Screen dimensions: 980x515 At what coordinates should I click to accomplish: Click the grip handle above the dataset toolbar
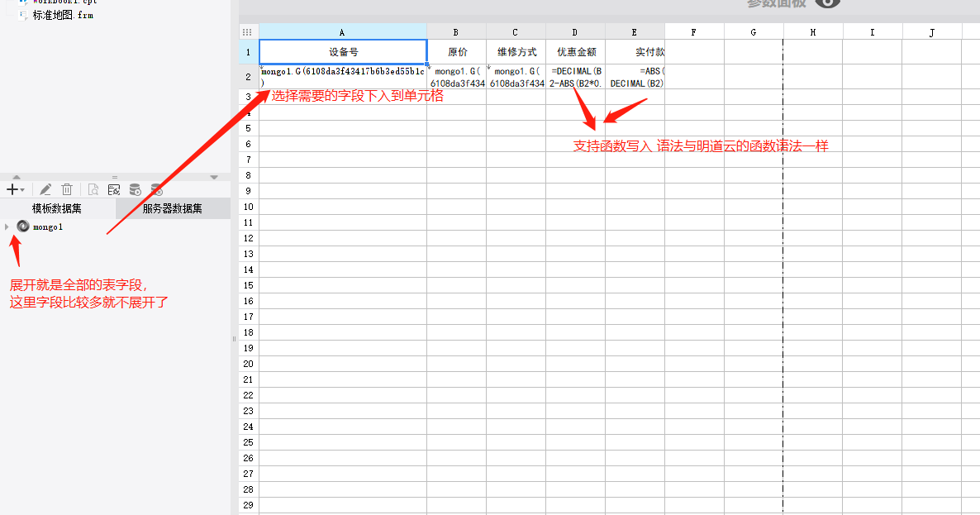coord(114,178)
